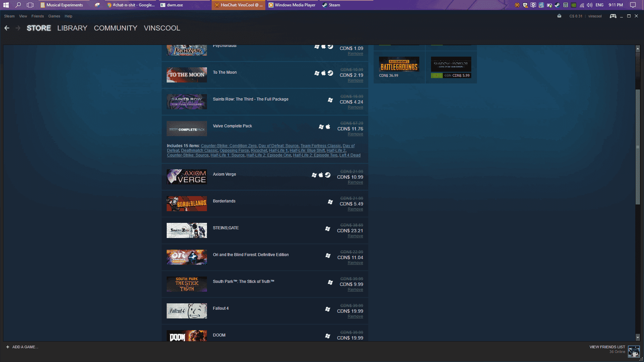
Task: Open the Counter-Strike: Condition Zero link
Action: point(229,146)
